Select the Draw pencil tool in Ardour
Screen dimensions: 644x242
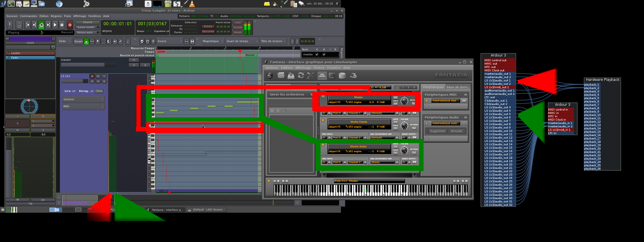point(121,41)
